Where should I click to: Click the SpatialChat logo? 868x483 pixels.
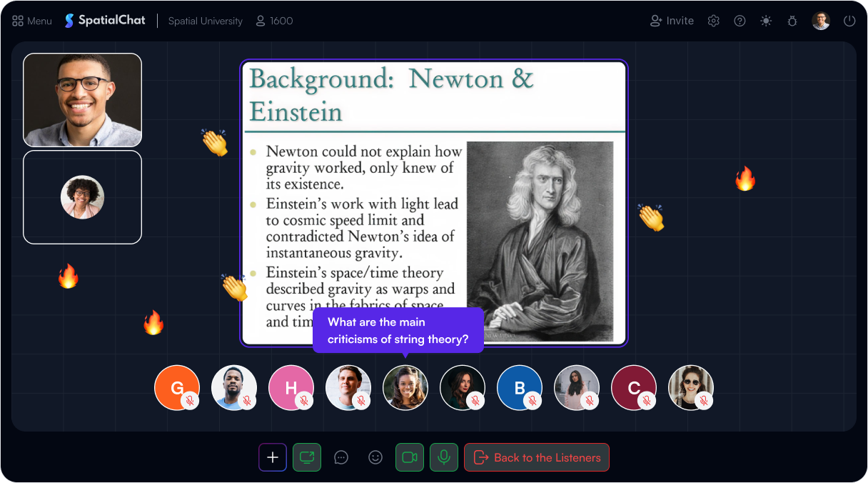pos(105,20)
